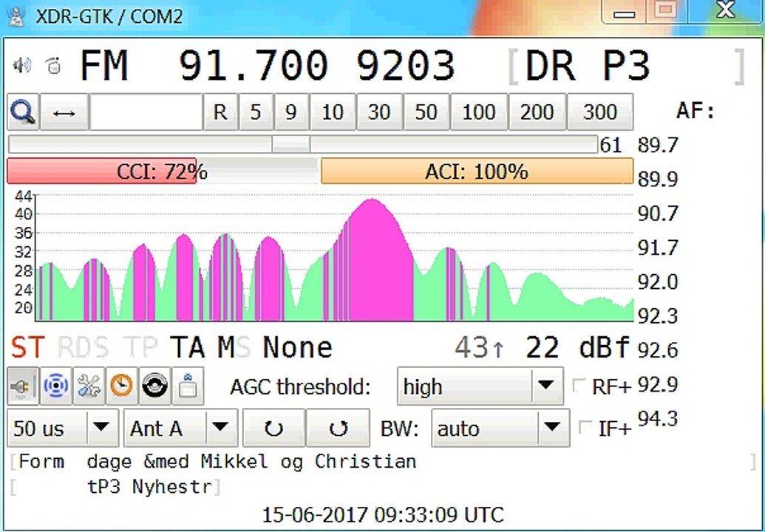Click AF frequency 91.7

click(x=658, y=248)
